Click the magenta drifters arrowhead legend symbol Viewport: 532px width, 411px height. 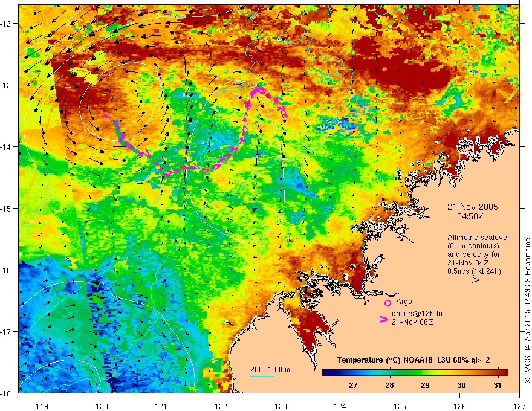click(383, 319)
